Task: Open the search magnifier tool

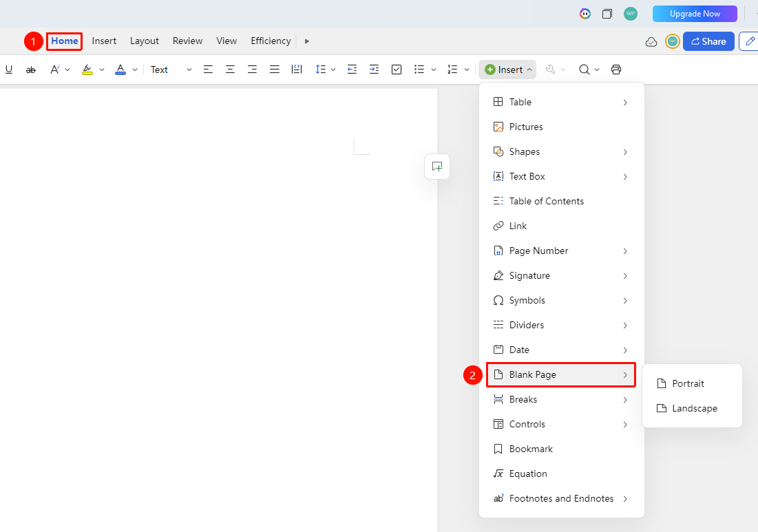Action: point(585,70)
